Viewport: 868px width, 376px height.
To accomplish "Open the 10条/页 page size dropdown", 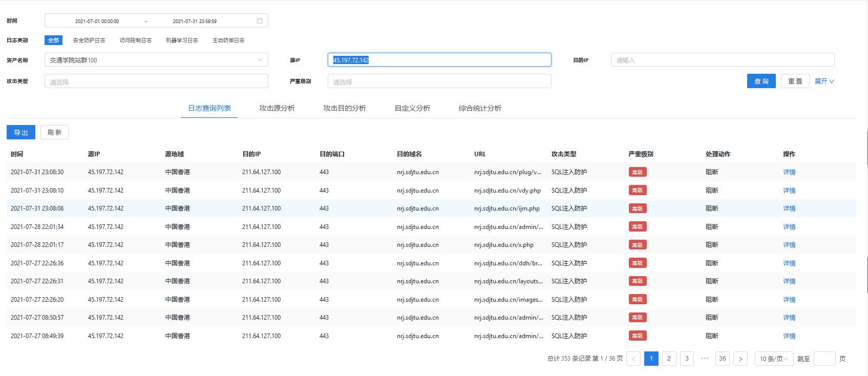I will coord(774,359).
